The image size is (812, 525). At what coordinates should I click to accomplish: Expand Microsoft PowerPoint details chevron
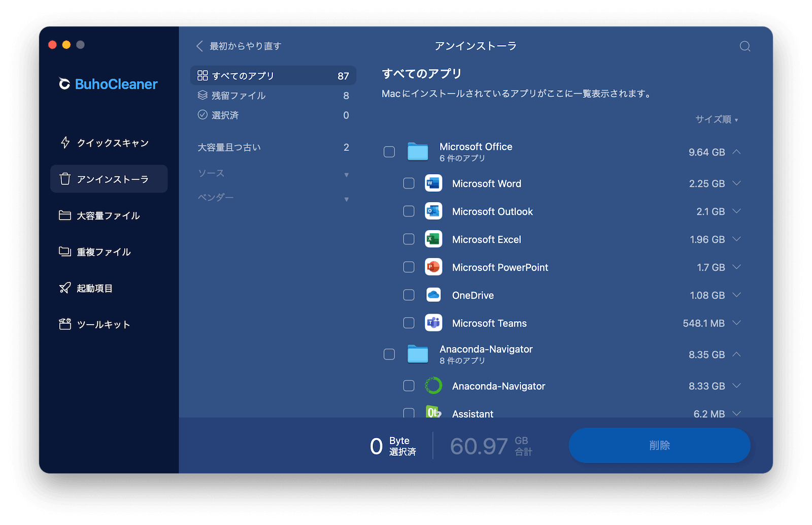point(737,267)
